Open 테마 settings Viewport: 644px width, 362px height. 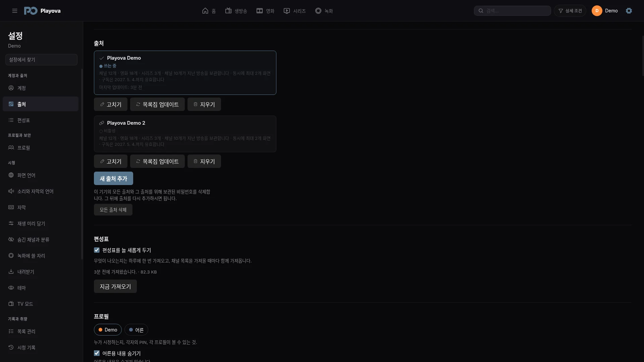(41, 288)
